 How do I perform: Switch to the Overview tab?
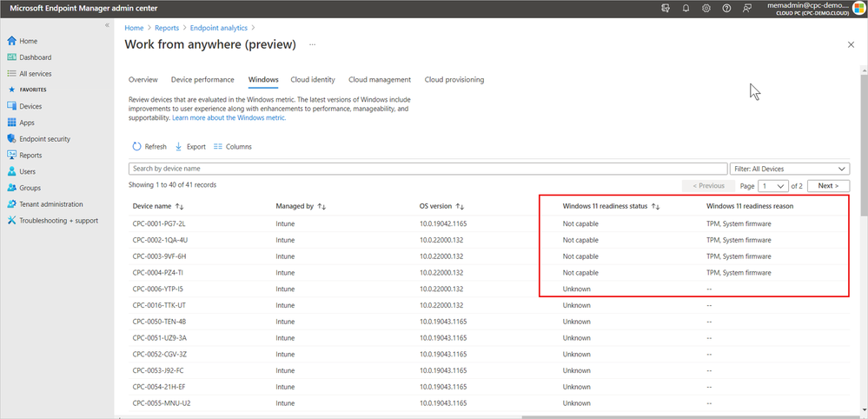click(142, 80)
